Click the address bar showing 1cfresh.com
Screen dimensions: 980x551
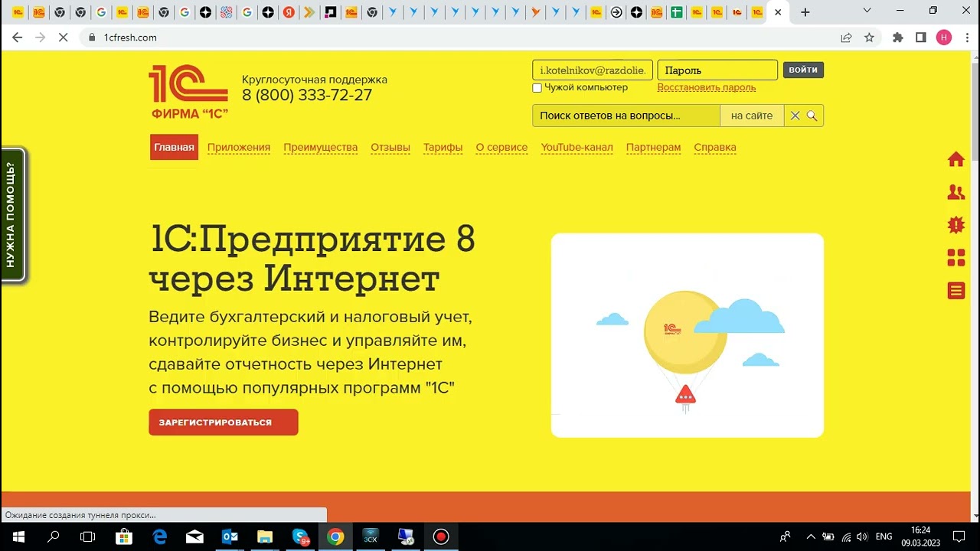459,37
